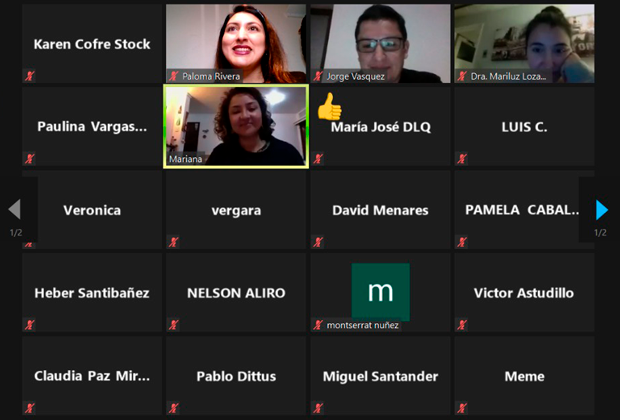Click the PAMELA CABAL.. participant tile
Viewport: 620px width, 420px height.
coord(524,210)
